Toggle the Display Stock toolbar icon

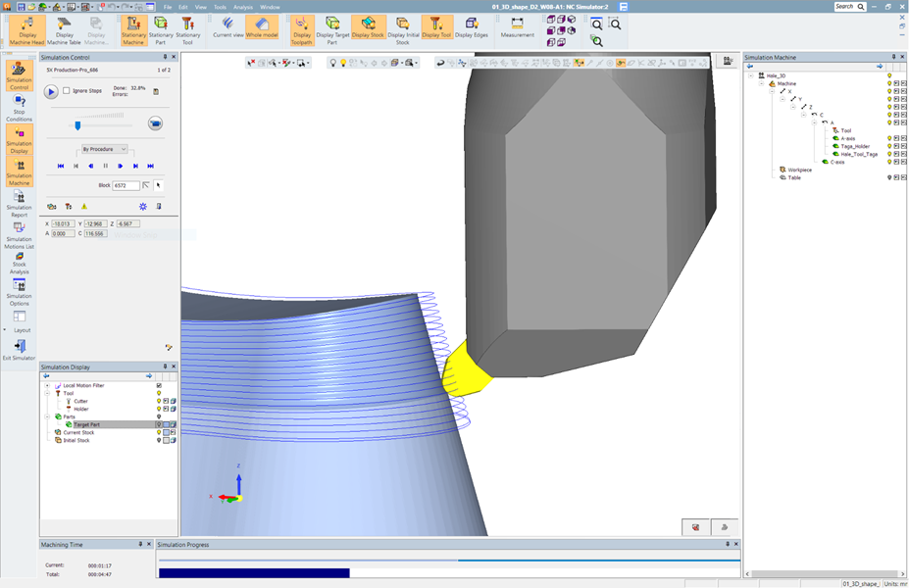point(368,29)
